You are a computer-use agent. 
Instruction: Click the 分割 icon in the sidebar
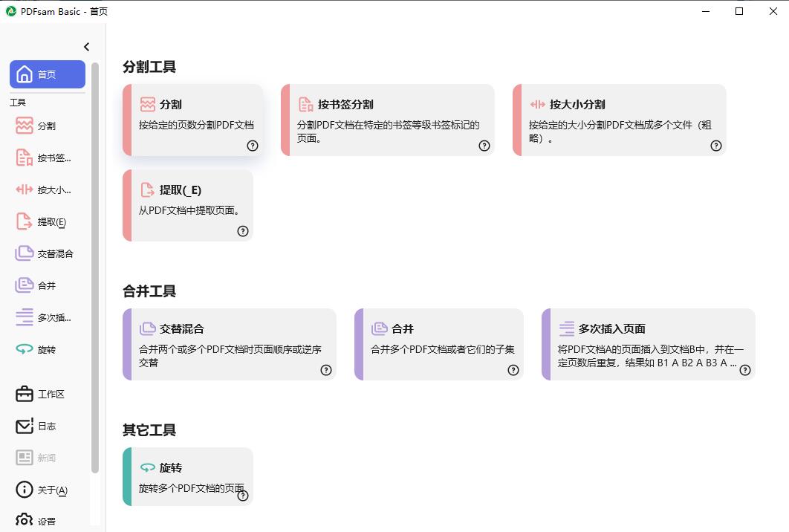25,126
